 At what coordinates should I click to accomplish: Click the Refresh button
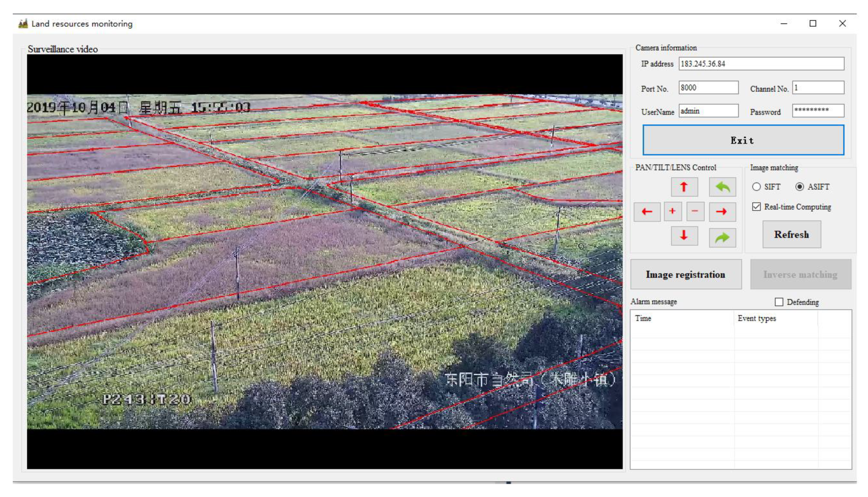(792, 234)
